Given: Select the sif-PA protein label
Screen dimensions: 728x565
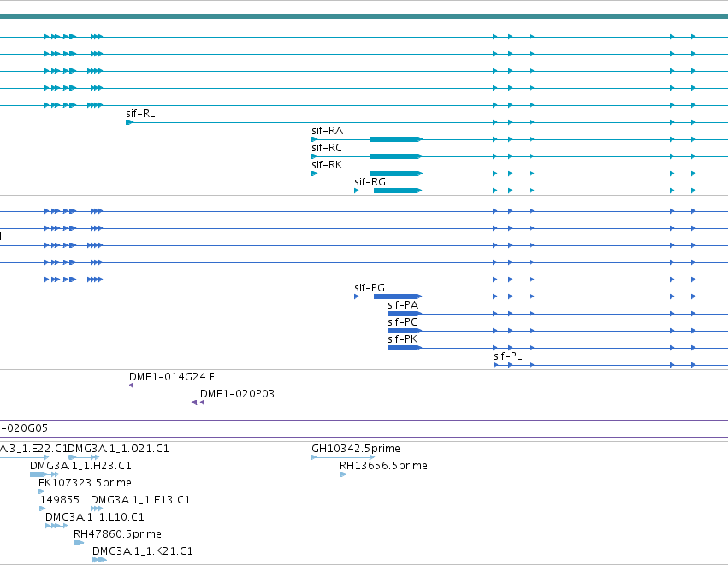Looking at the screenshot, I should coord(403,305).
